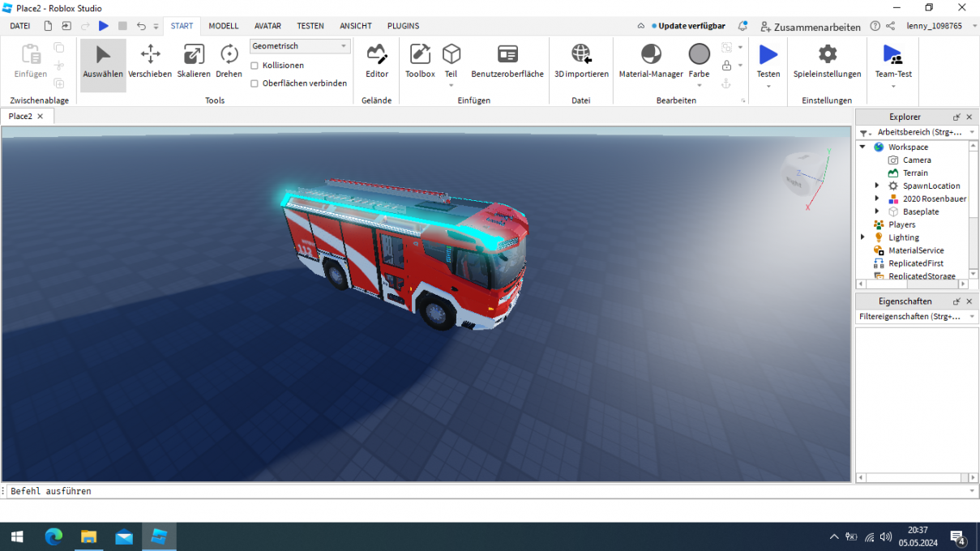Expand the 2020 Rosenbauer model

coord(877,199)
